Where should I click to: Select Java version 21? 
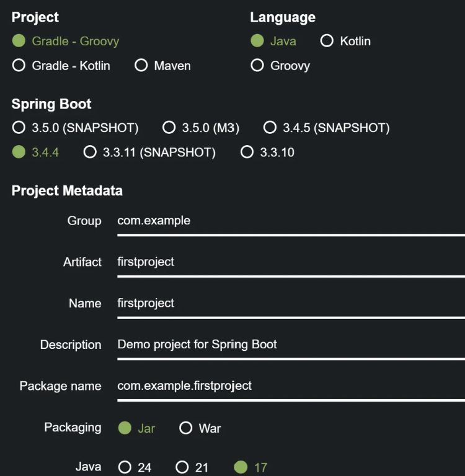182,467
